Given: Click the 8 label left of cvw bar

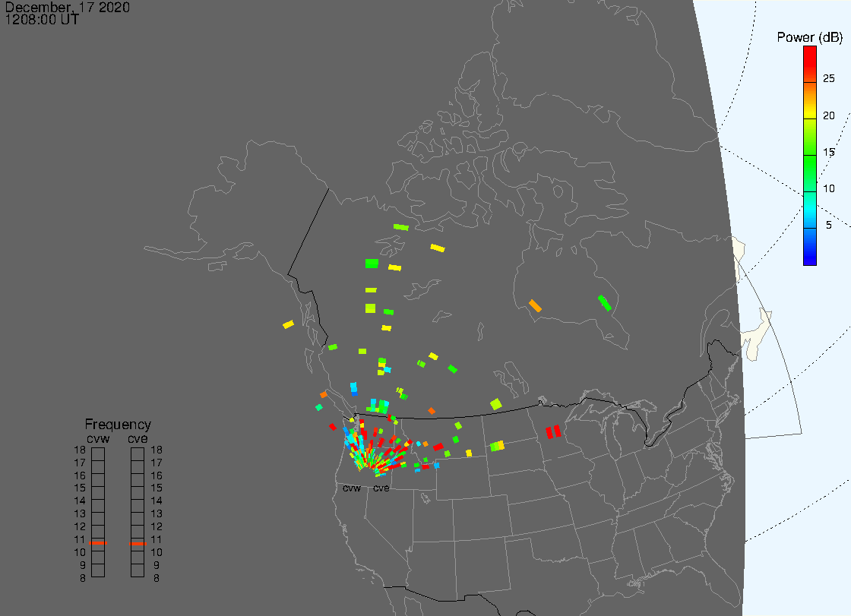Looking at the screenshot, I should tap(83, 578).
